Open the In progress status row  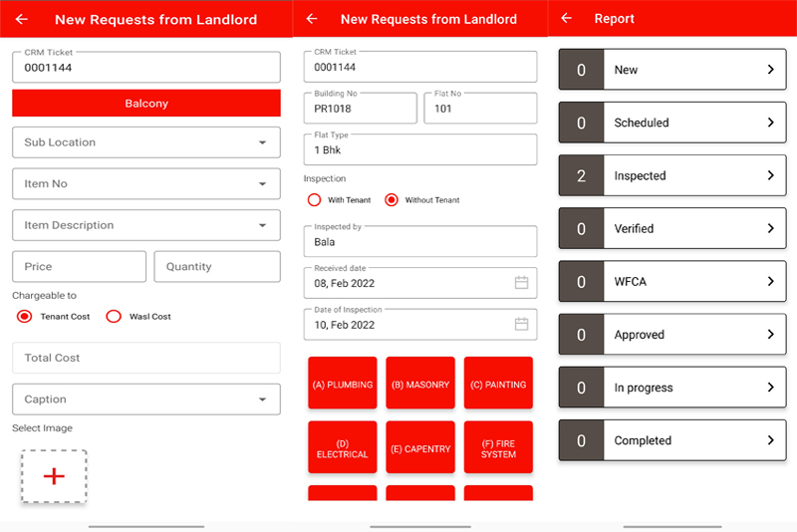672,388
